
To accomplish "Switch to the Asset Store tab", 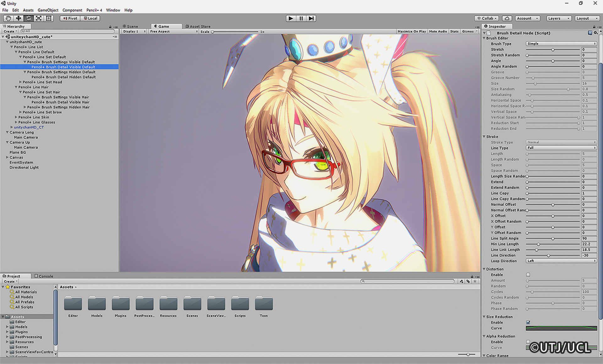I will [198, 26].
